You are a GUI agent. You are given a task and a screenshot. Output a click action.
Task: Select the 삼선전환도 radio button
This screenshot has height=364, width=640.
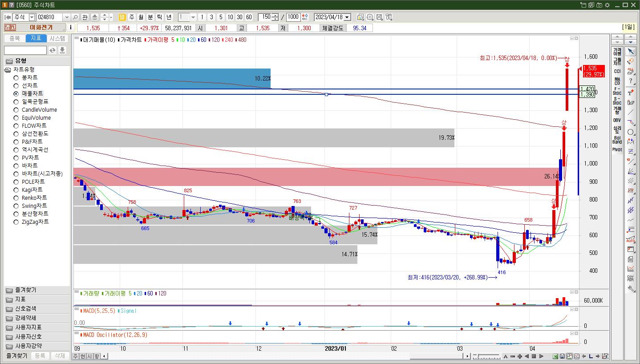click(x=16, y=133)
